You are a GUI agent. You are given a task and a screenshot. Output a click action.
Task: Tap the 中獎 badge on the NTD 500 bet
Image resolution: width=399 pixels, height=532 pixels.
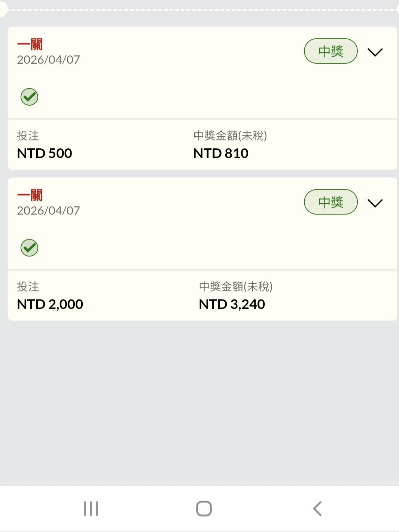tap(331, 51)
